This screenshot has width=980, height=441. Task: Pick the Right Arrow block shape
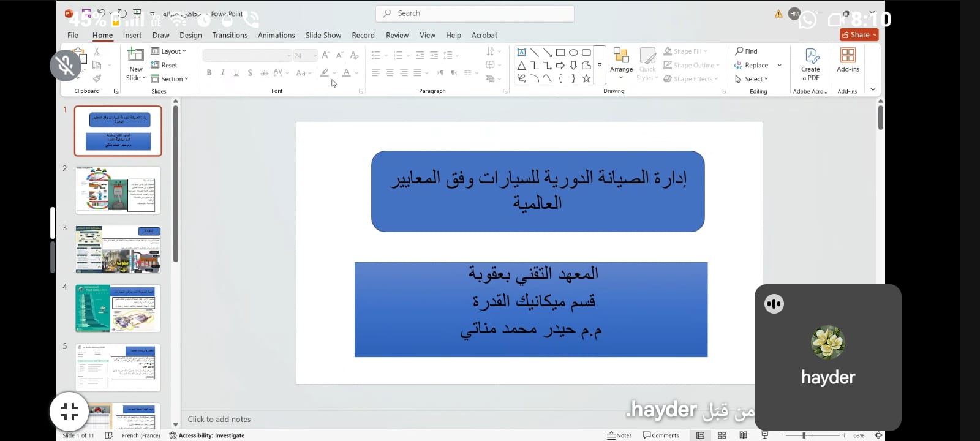click(560, 66)
